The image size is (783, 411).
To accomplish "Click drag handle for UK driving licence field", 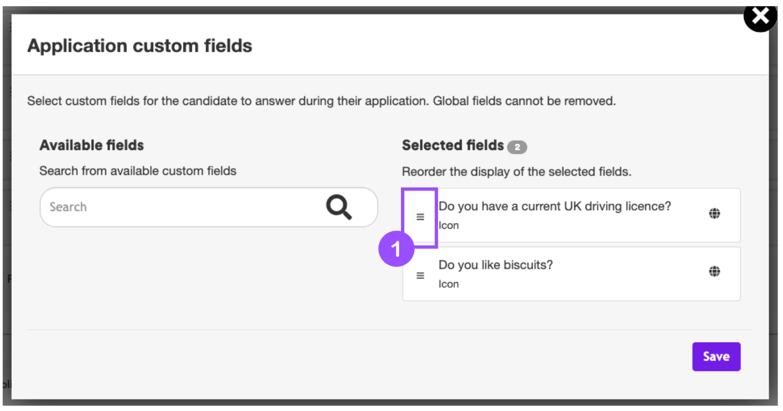I will coord(420,217).
